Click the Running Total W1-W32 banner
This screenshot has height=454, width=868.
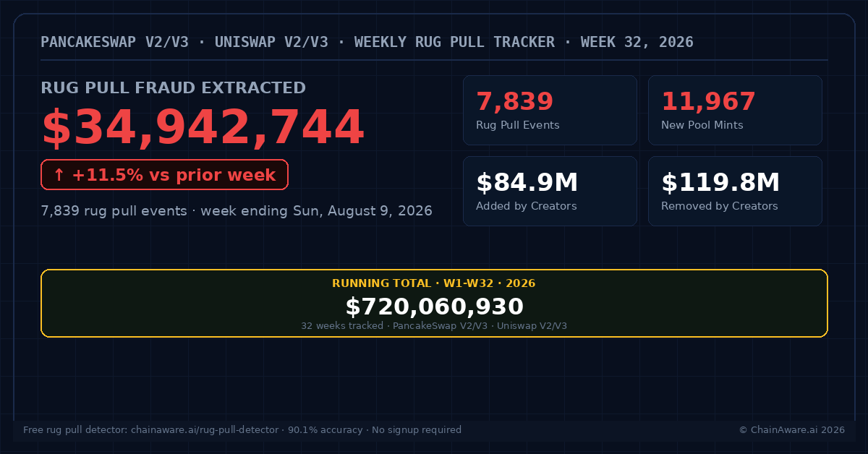tap(434, 303)
